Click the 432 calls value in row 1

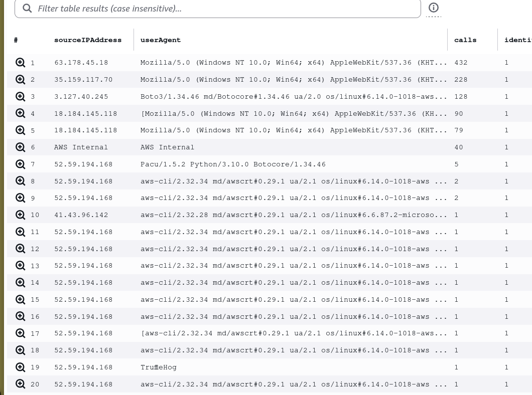click(461, 63)
